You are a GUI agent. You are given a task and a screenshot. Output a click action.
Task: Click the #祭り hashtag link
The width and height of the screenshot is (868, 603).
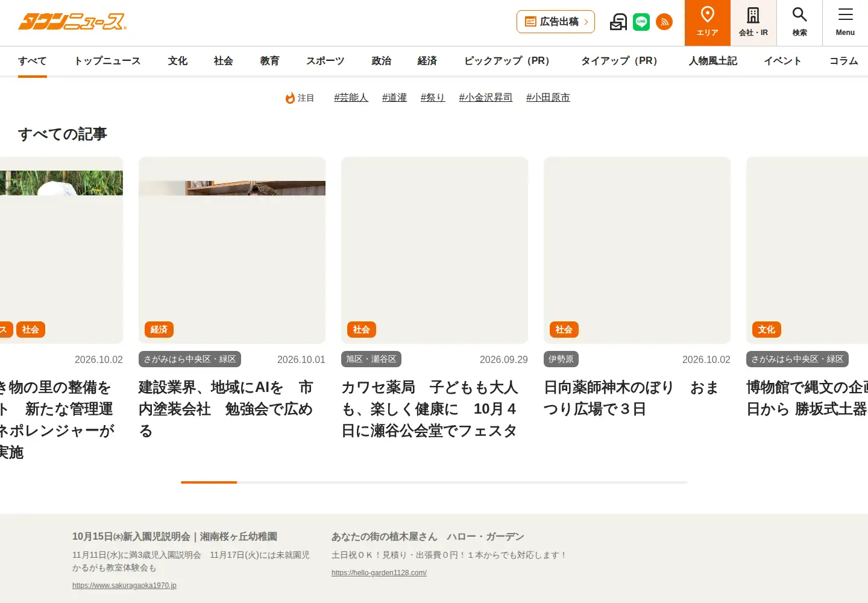433,97
